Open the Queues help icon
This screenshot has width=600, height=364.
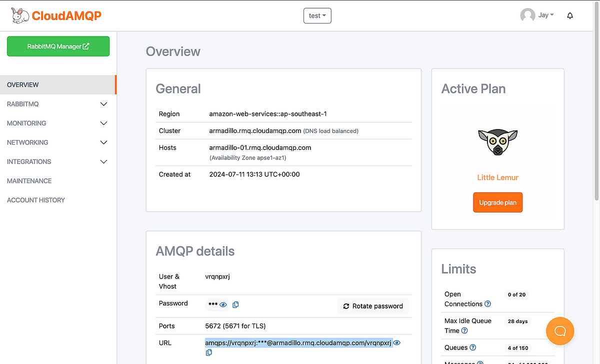tap(472, 347)
